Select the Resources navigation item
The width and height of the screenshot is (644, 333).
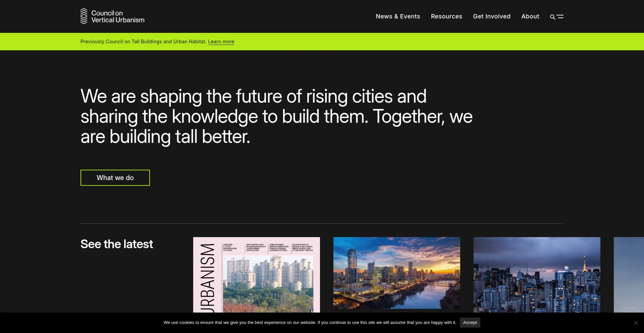coord(446,16)
